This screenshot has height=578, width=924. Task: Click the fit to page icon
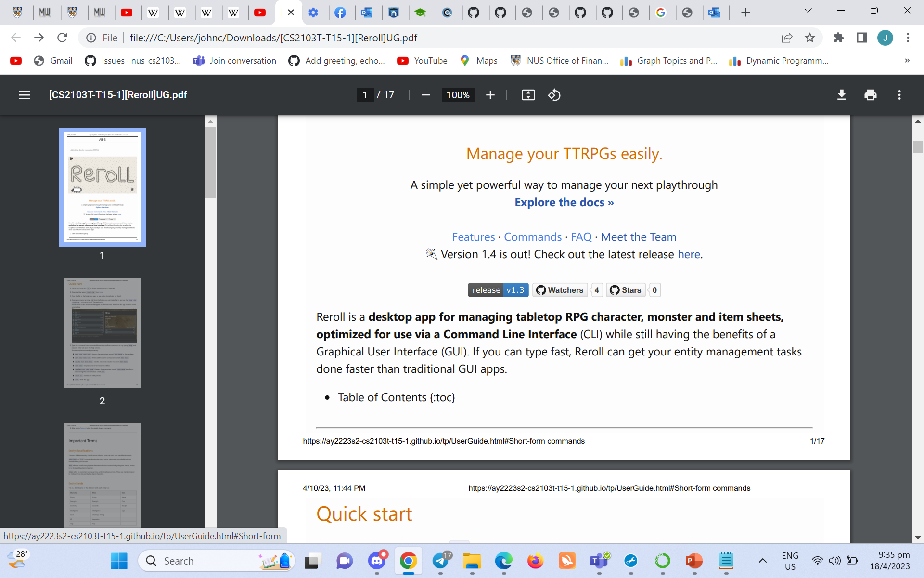528,95
